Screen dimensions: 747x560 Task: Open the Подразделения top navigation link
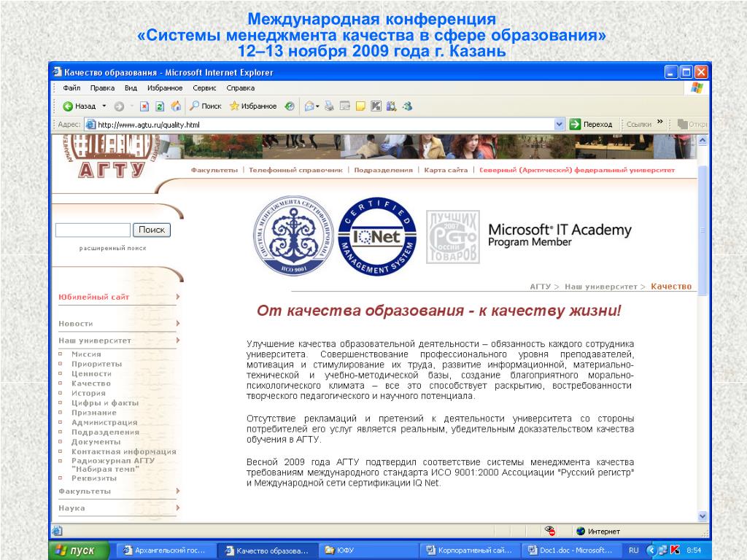coord(384,170)
